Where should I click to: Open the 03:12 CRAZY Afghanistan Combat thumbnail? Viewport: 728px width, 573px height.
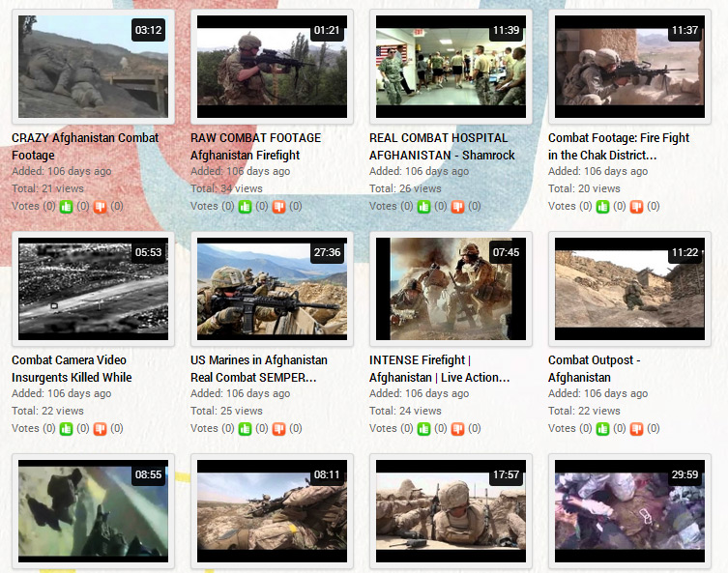94,67
